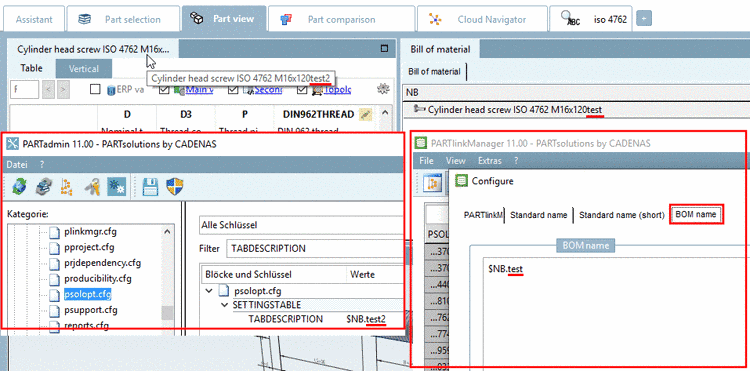The image size is (750, 371).
Task: Open the Part comparison tab
Action: 341,20
